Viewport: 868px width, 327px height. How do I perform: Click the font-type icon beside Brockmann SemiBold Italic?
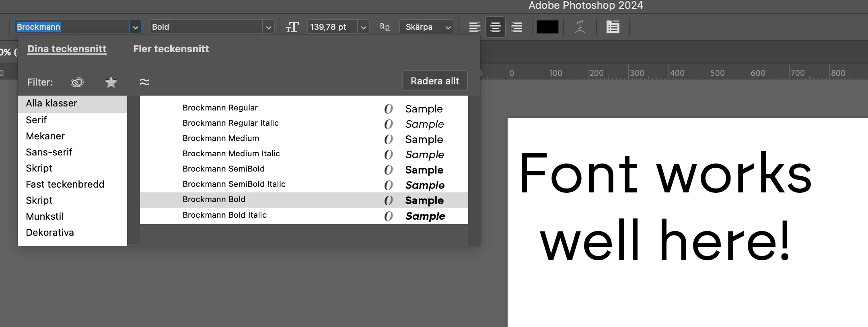coord(388,185)
